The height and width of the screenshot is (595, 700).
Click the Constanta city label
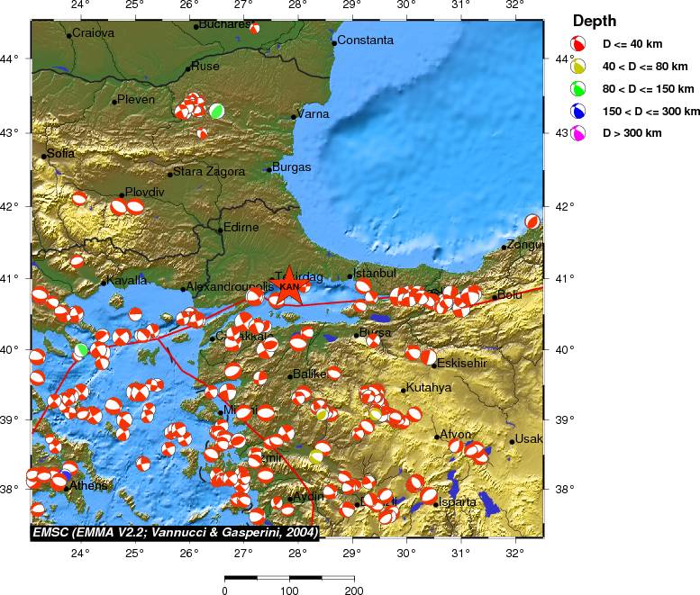coord(365,41)
